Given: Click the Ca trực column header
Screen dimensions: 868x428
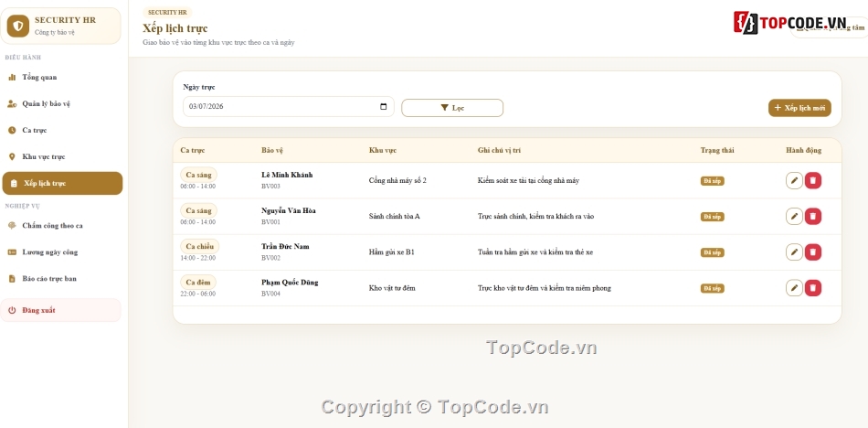Looking at the screenshot, I should (193, 150).
